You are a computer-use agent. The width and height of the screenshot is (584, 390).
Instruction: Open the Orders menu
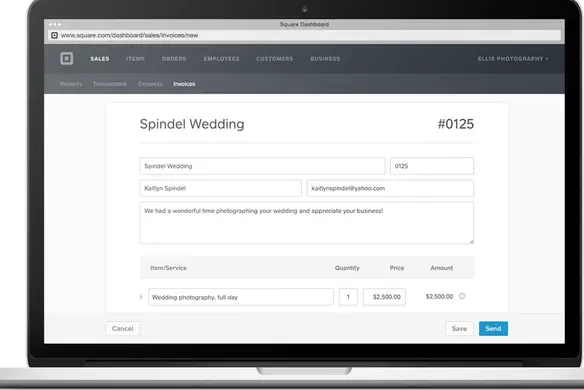pos(174,59)
